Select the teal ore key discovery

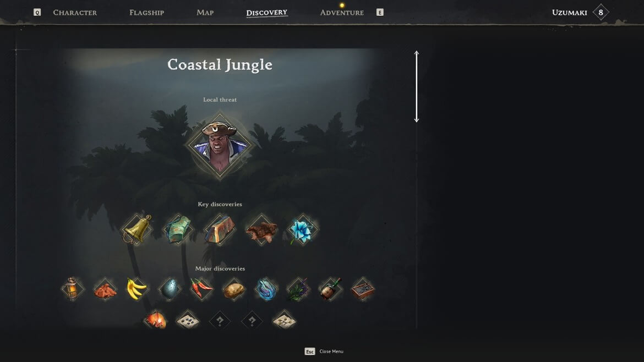178,229
